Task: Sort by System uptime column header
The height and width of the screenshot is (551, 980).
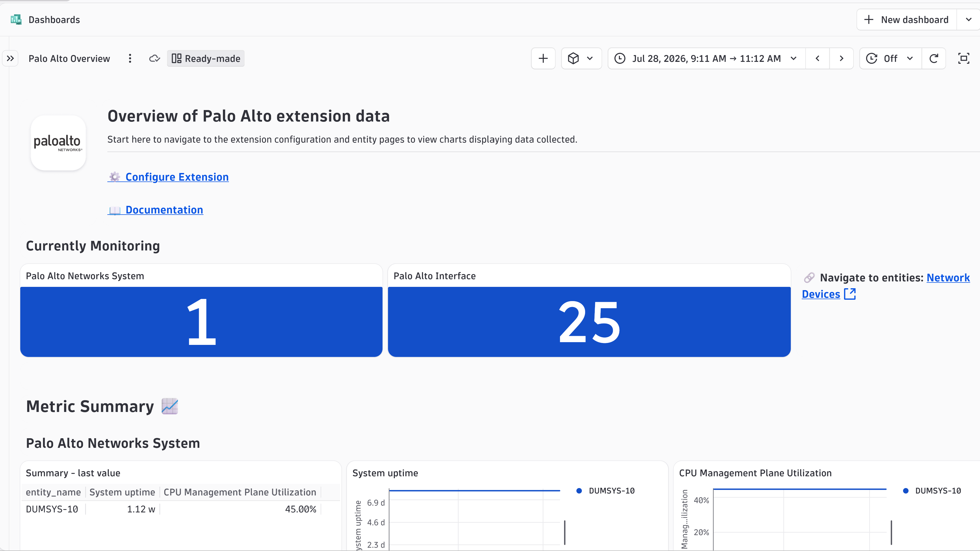Action: pos(122,492)
